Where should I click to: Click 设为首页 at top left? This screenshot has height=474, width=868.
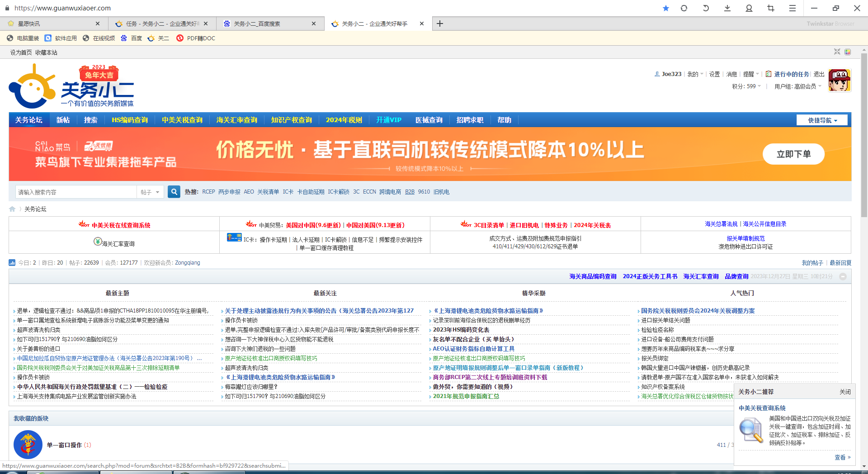21,52
